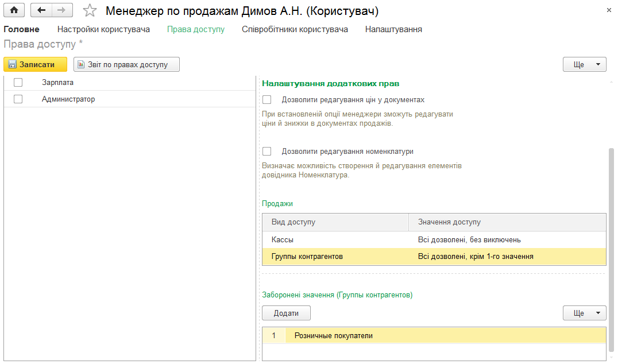618x364 pixels.
Task: Toggle the Администратор profile checkbox
Action: pyautogui.click(x=18, y=99)
